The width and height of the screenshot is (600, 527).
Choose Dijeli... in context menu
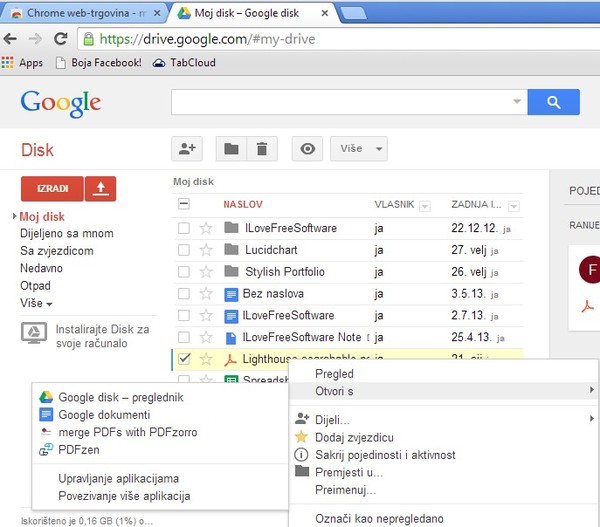click(x=332, y=420)
